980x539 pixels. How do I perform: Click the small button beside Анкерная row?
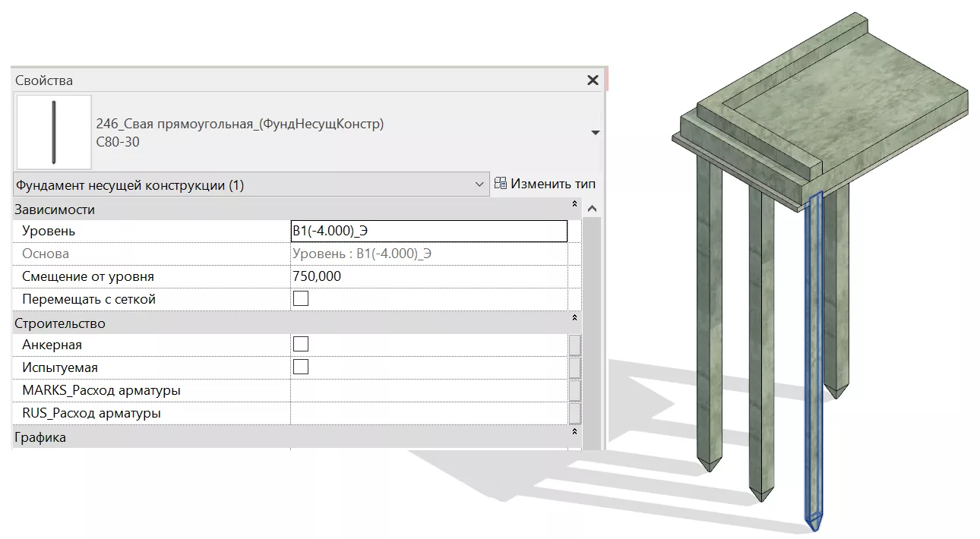(574, 345)
